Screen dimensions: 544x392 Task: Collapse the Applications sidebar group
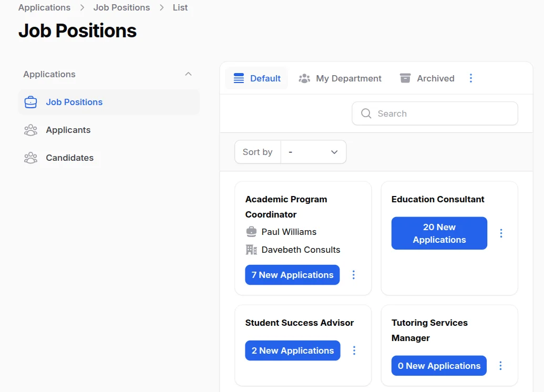[x=188, y=74]
